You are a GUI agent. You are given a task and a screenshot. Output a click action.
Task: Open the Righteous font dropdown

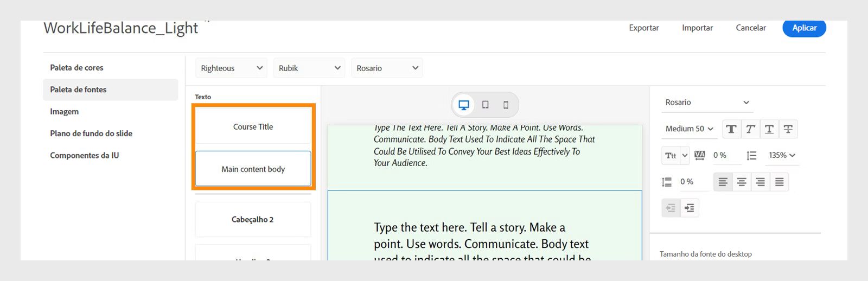click(x=231, y=68)
